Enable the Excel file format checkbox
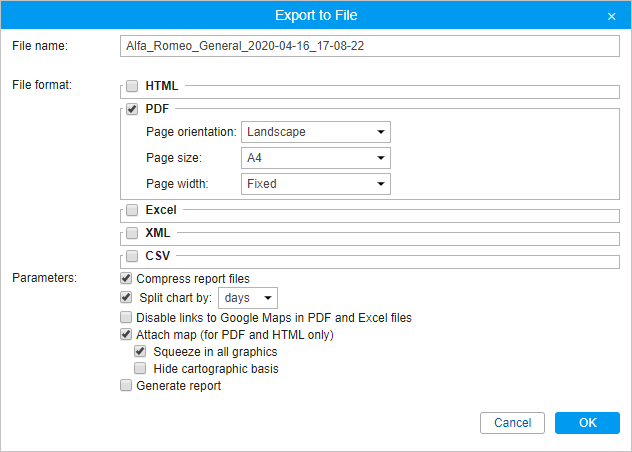632x452 pixels. pos(132,211)
